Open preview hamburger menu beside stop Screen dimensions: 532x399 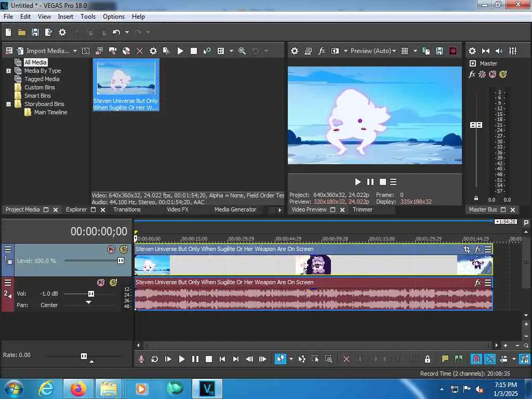pos(393,182)
